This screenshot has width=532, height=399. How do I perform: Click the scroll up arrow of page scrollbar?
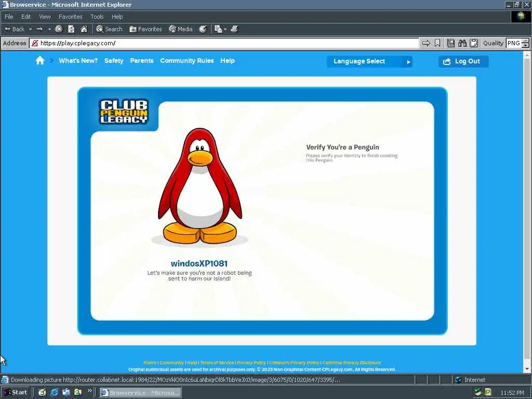(x=527, y=55)
